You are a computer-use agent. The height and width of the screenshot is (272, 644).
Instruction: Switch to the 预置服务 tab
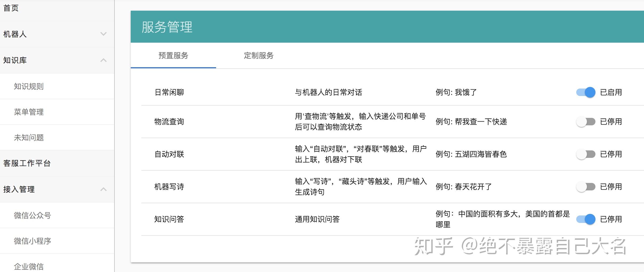(173, 55)
